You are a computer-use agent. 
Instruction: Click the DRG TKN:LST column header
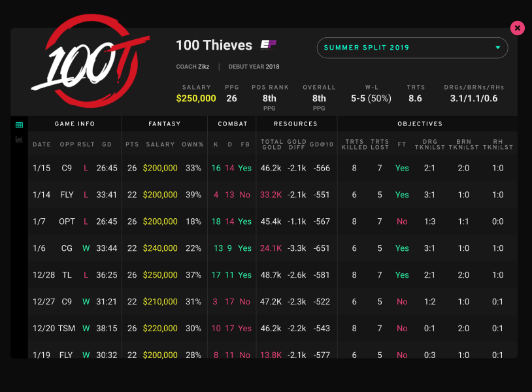click(x=430, y=144)
